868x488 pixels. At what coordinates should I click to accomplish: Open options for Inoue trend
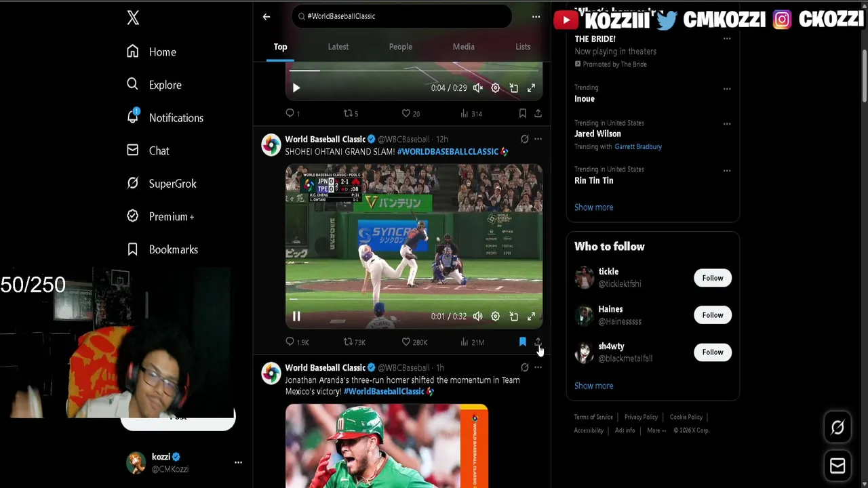click(x=727, y=89)
